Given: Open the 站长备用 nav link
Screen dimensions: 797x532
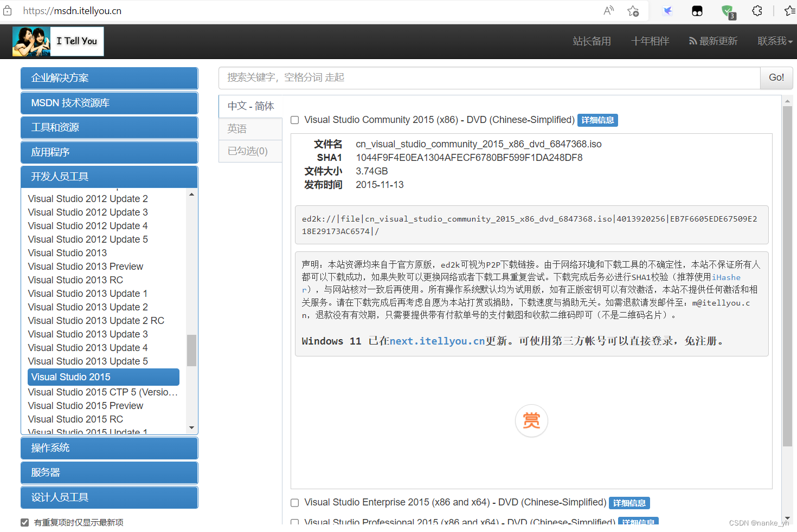Looking at the screenshot, I should (592, 41).
